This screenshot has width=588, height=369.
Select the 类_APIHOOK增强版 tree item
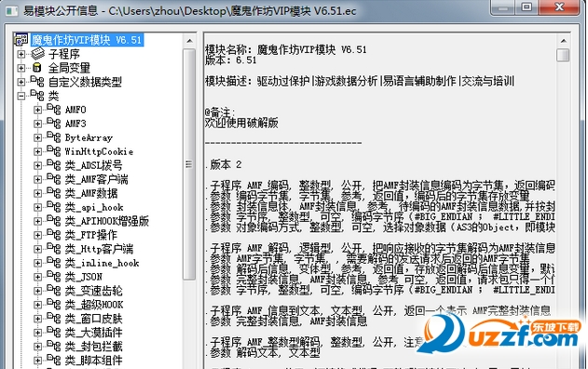pos(107,221)
